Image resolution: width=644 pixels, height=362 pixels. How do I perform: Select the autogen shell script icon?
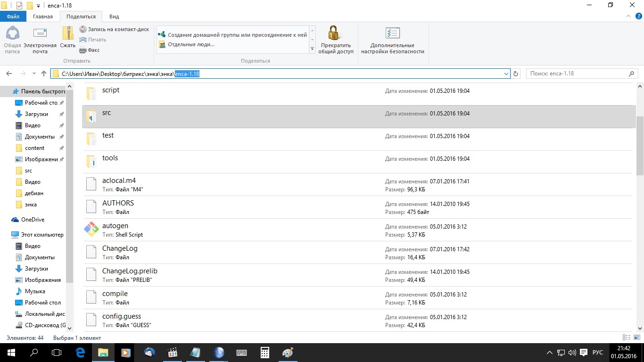91,230
